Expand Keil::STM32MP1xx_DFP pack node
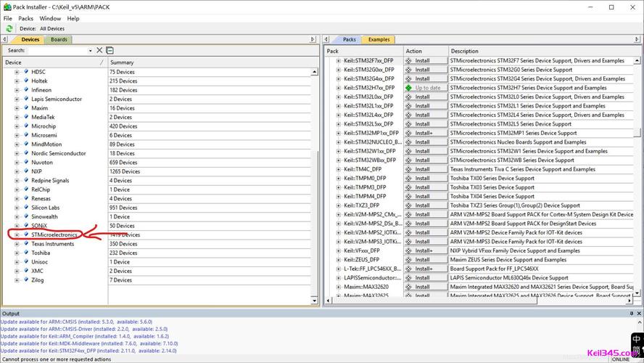The image size is (644, 363). [339, 133]
